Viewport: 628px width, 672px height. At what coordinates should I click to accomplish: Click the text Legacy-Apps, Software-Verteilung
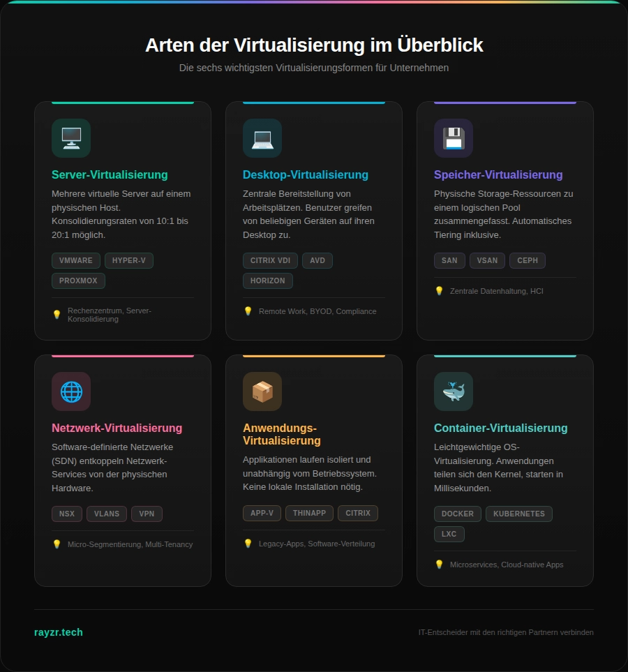point(317,544)
